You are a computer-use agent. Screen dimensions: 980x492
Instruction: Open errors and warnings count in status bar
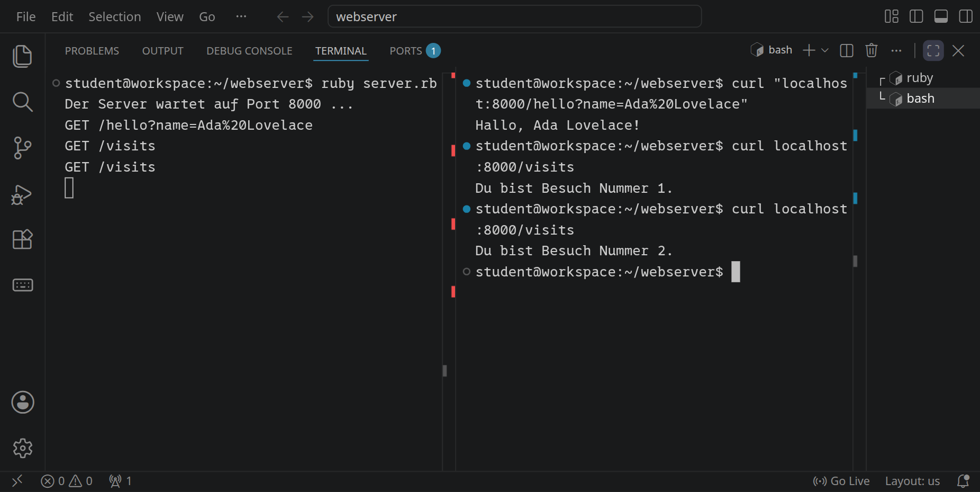pos(67,481)
